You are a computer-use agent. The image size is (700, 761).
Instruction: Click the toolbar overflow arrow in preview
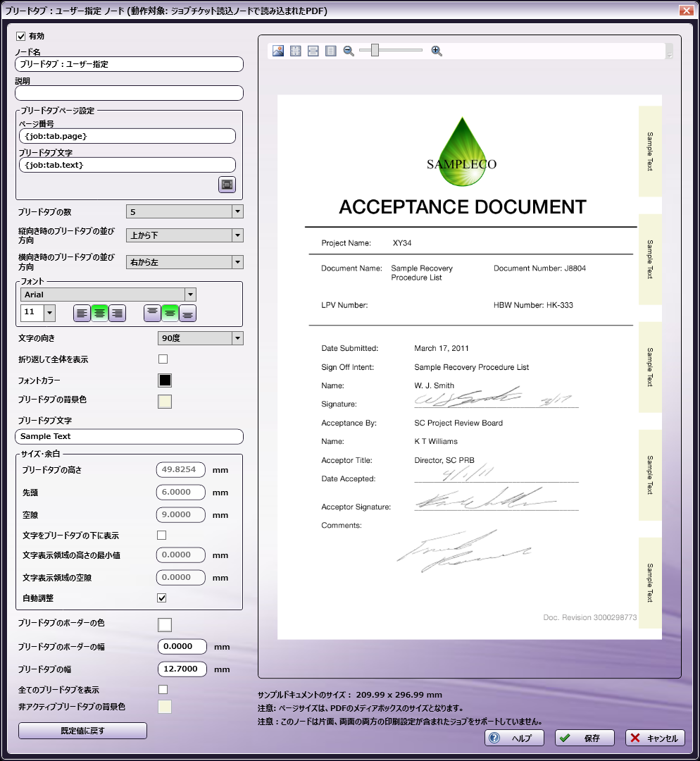pyautogui.click(x=670, y=51)
